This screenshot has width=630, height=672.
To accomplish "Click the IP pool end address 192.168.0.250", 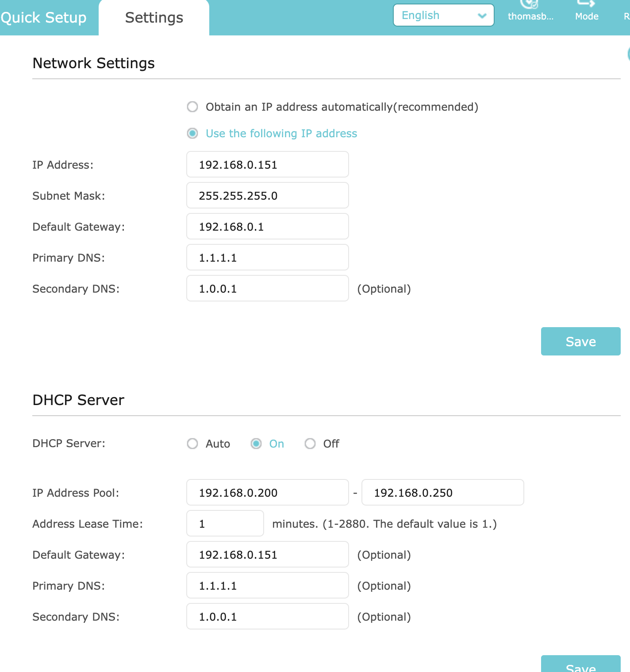I will [442, 493].
